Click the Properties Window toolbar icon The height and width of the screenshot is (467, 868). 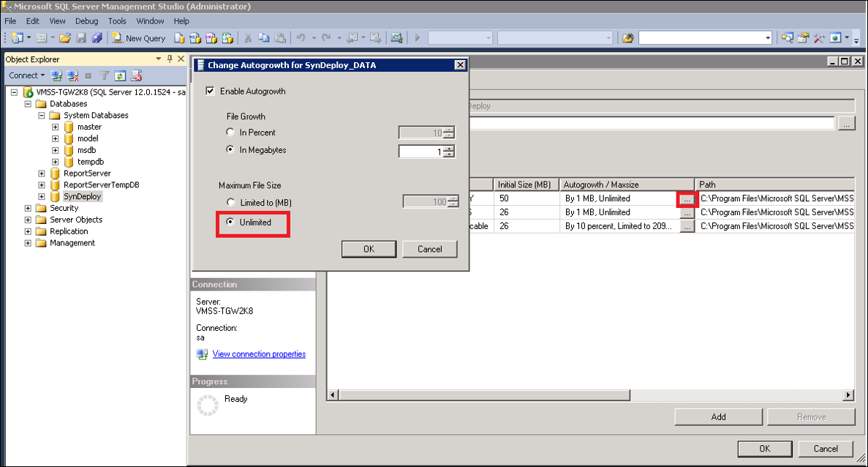(803, 37)
